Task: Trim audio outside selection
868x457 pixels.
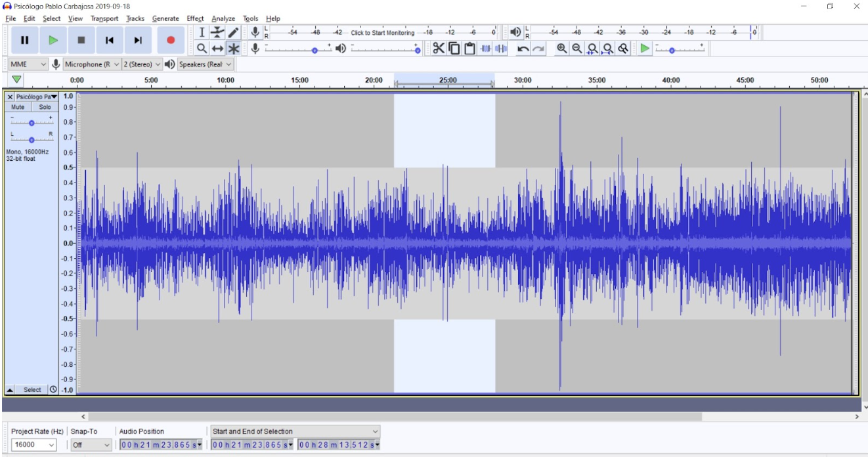Action: tap(485, 48)
